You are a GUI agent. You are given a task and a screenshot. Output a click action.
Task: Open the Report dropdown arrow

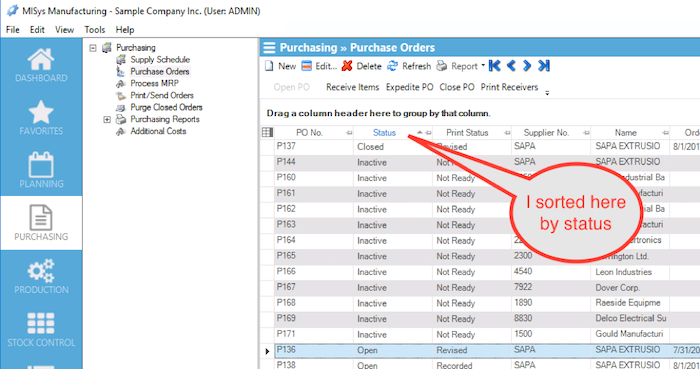click(x=483, y=66)
